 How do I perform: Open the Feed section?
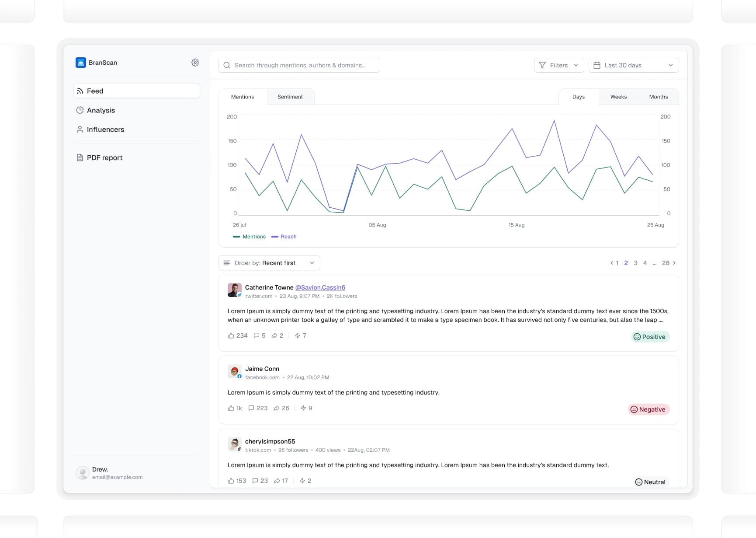137,91
